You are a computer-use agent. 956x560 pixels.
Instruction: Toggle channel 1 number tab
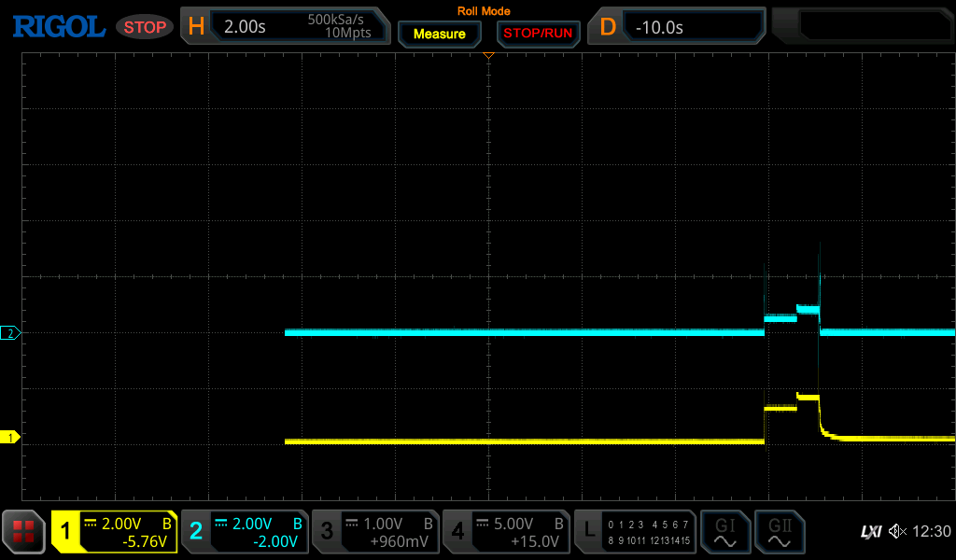[x=65, y=531]
